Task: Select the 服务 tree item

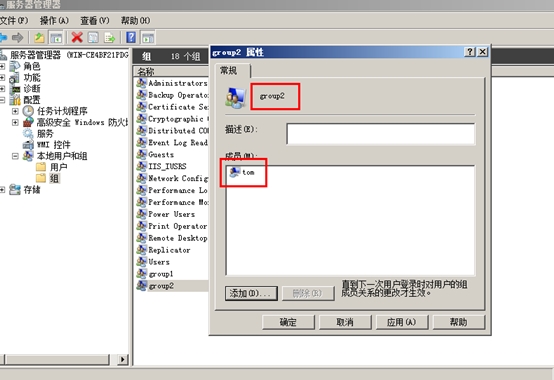Action: [x=45, y=133]
